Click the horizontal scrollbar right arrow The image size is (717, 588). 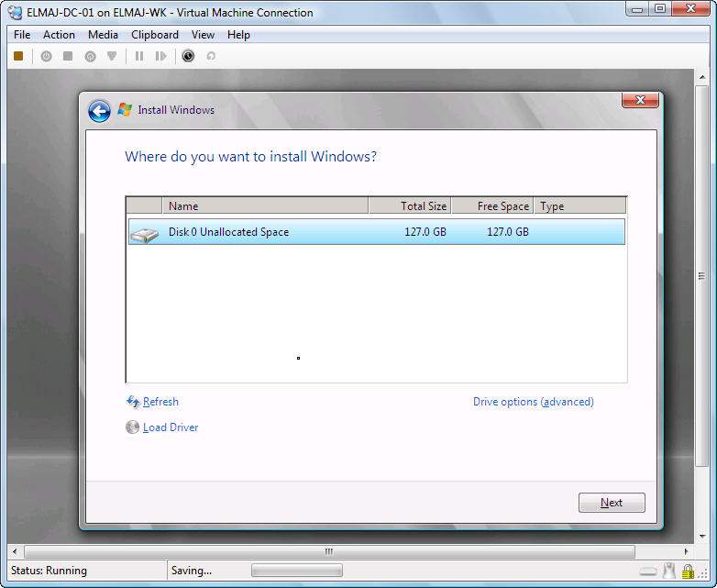click(686, 552)
